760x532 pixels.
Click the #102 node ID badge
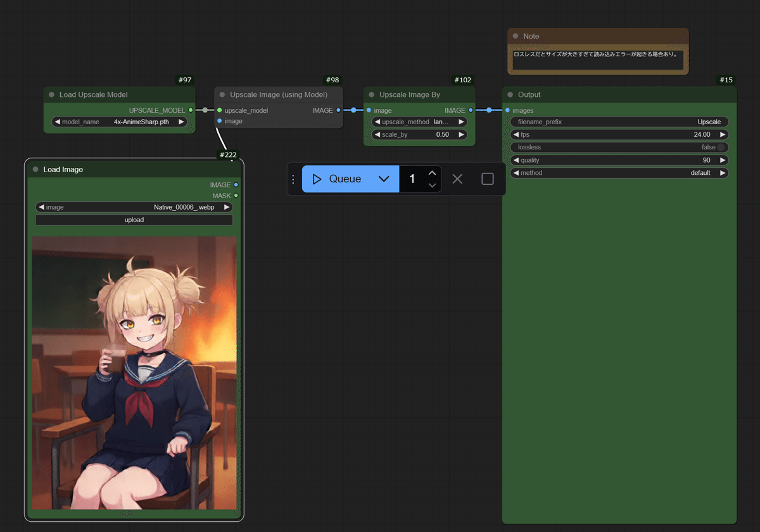[x=463, y=80]
